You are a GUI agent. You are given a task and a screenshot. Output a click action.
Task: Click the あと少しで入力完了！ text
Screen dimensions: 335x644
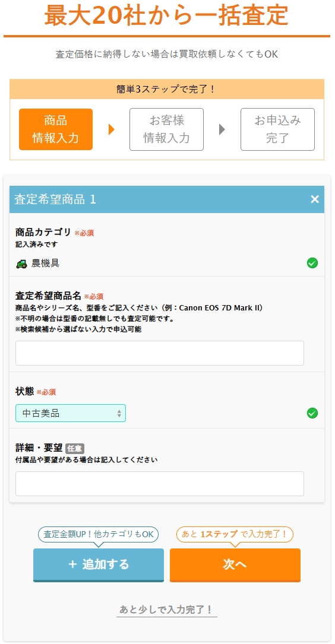click(166, 610)
